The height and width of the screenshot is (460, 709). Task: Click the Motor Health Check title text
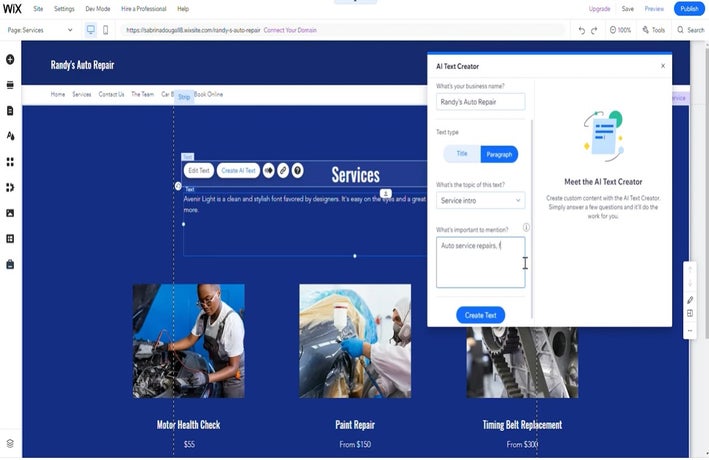click(189, 425)
